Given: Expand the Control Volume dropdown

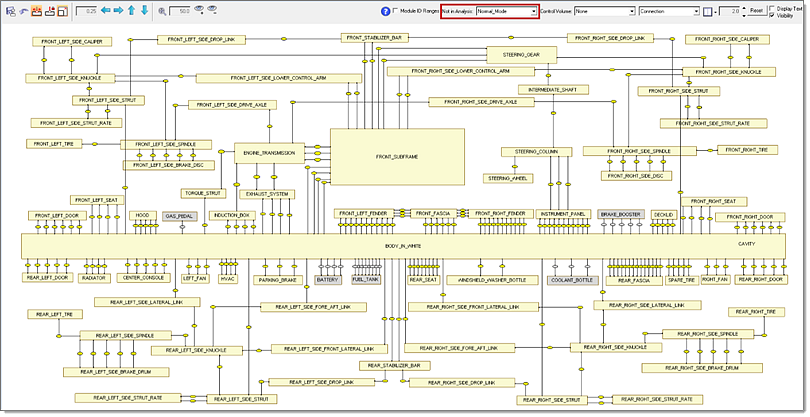Looking at the screenshot, I should point(631,11).
